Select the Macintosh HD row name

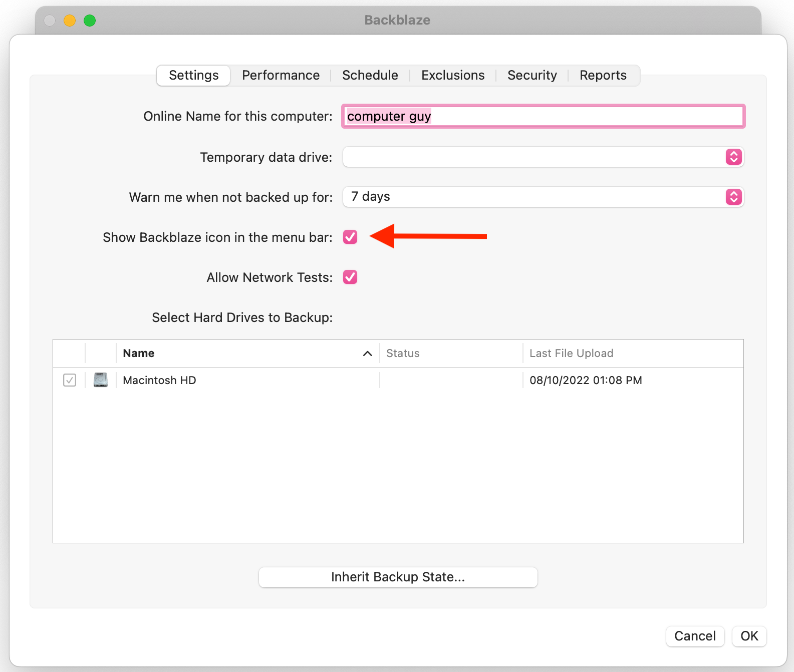click(159, 380)
